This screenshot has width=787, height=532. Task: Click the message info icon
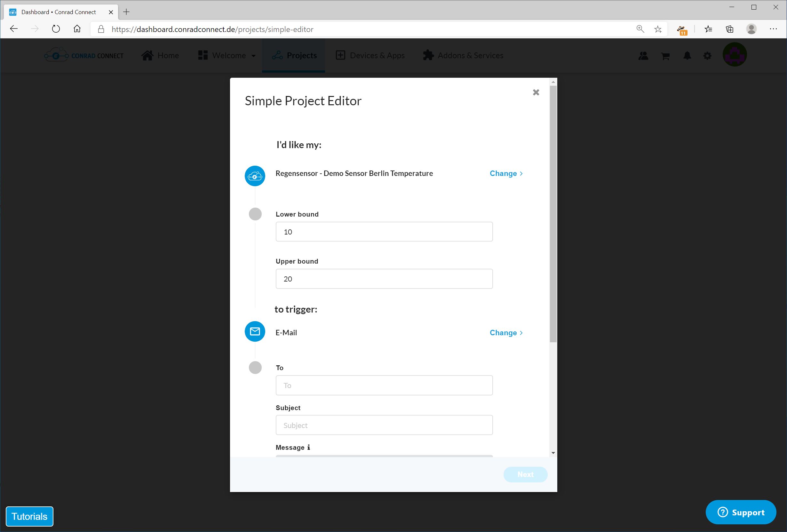coord(308,447)
